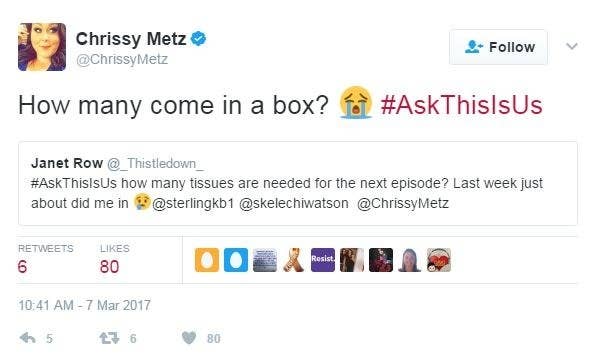Click the retweet arrows icon
Viewport: 604px width, 361px height.
tap(109, 338)
